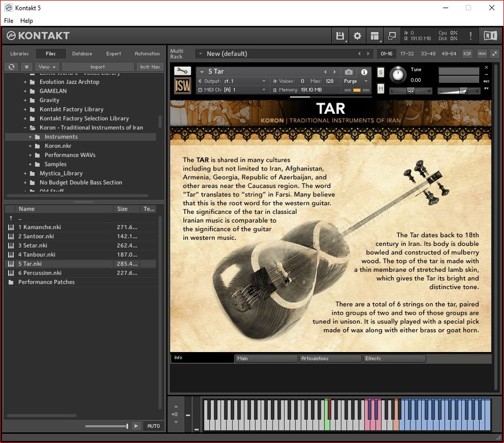Shift keyboard octave up

[176, 406]
